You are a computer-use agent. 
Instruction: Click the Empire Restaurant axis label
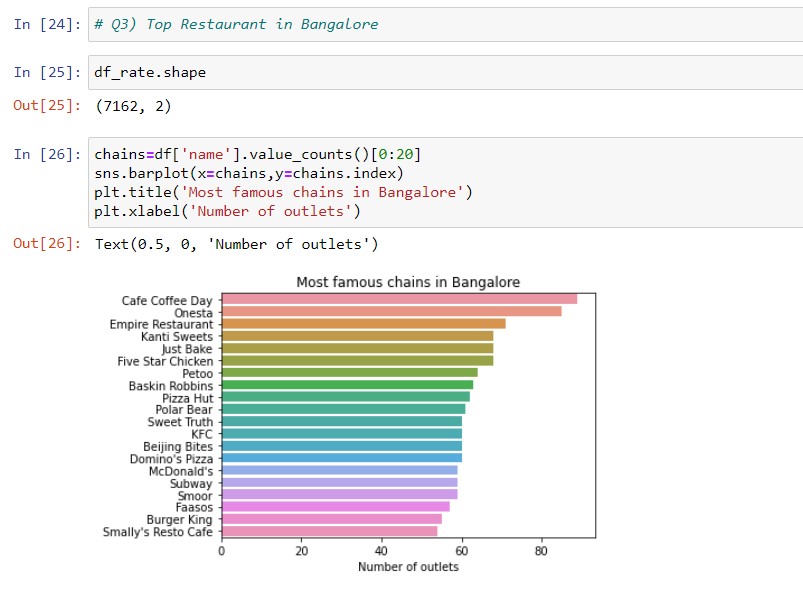161,325
